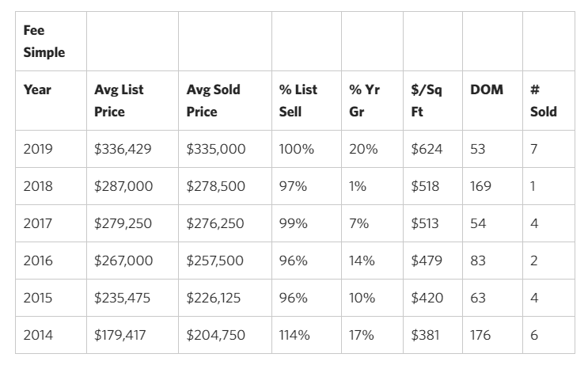
Task: Click the Avg Sold Price column header
Action: pos(213,101)
